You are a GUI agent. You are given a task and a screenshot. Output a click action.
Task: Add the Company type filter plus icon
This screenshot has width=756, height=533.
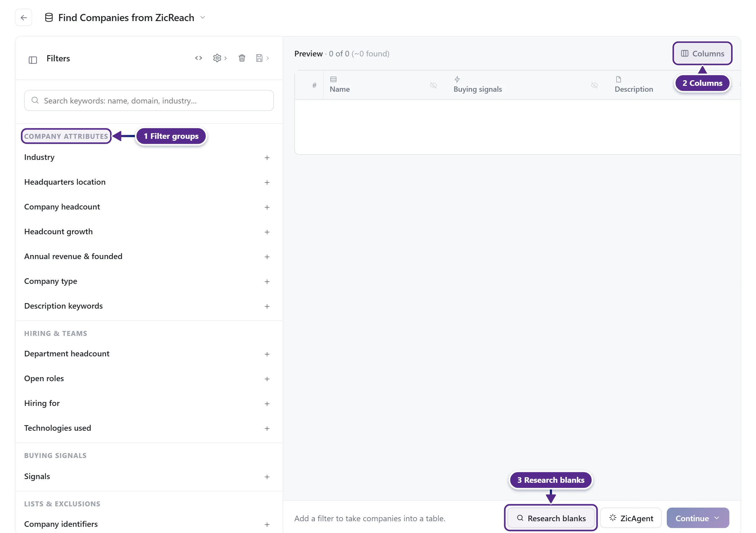point(267,282)
